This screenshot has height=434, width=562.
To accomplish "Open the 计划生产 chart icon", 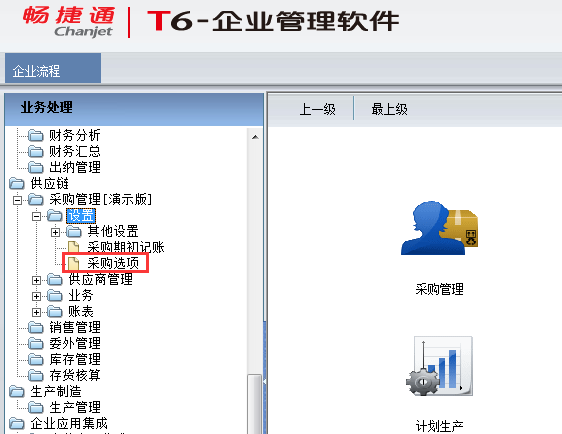I will (439, 366).
